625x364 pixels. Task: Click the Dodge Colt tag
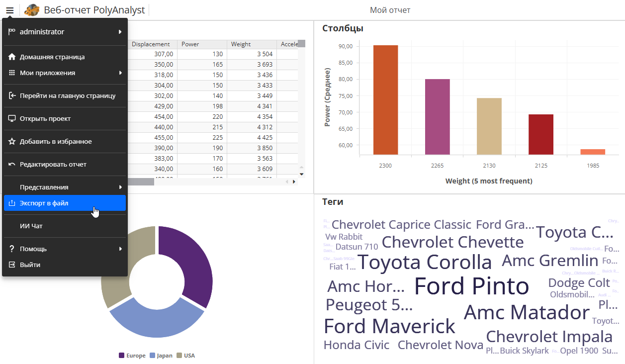(x=579, y=283)
